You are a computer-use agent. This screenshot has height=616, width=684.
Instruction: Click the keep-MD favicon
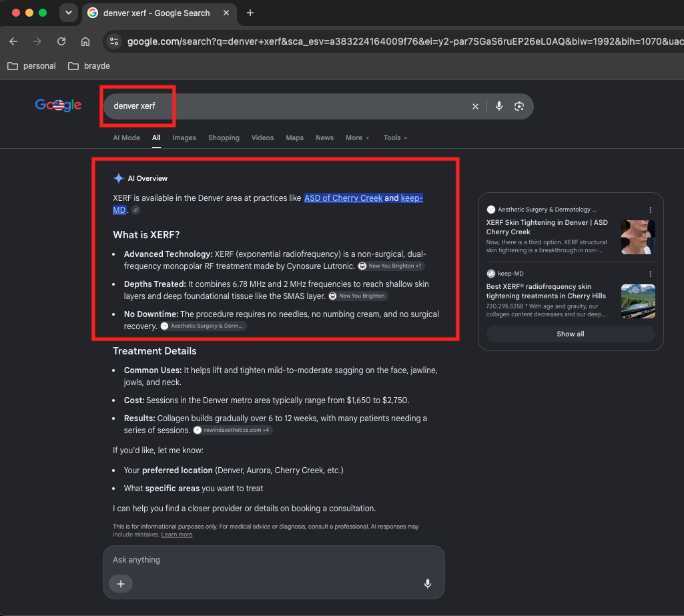pyautogui.click(x=490, y=274)
